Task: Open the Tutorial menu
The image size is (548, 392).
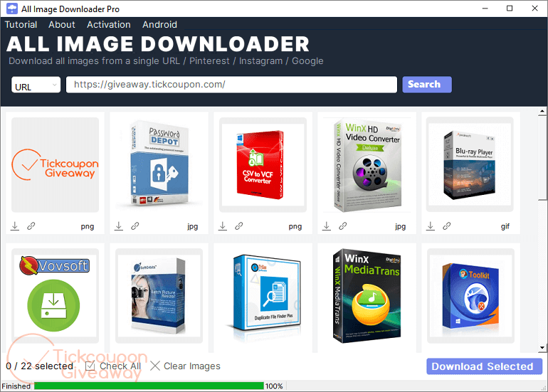Action: coord(21,24)
